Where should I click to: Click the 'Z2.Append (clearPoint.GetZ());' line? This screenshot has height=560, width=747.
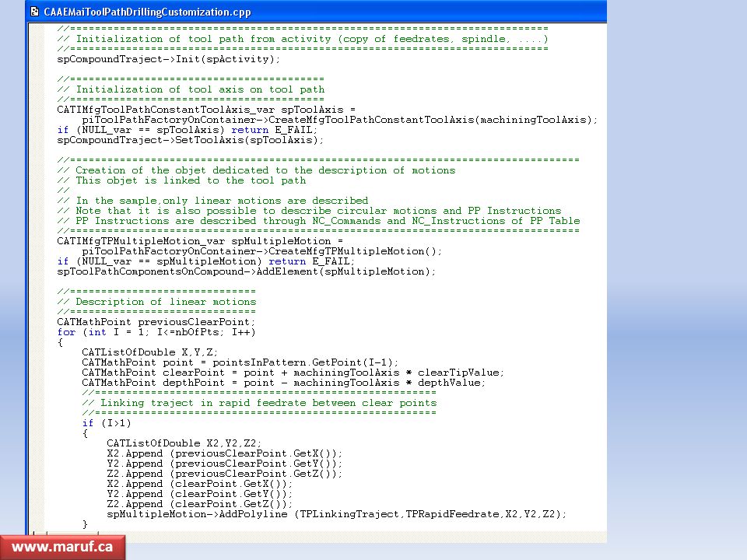coord(200,504)
